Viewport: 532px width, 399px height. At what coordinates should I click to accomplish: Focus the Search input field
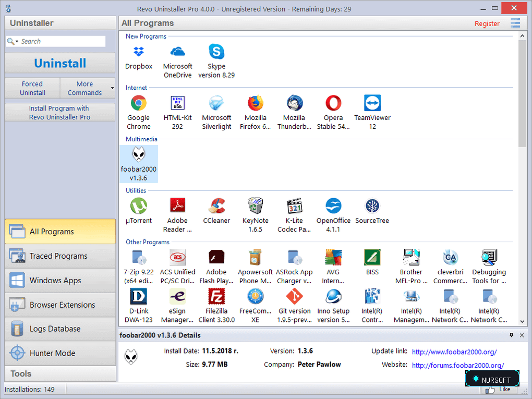[63, 41]
